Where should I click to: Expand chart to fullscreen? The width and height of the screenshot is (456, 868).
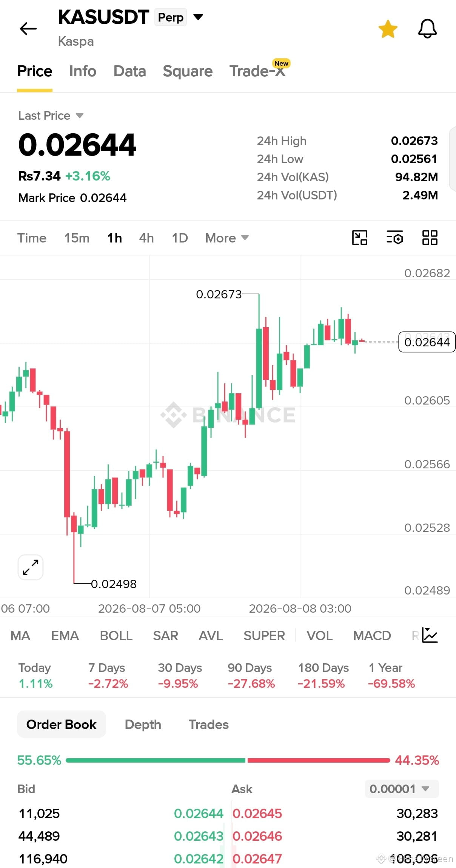coord(31,567)
